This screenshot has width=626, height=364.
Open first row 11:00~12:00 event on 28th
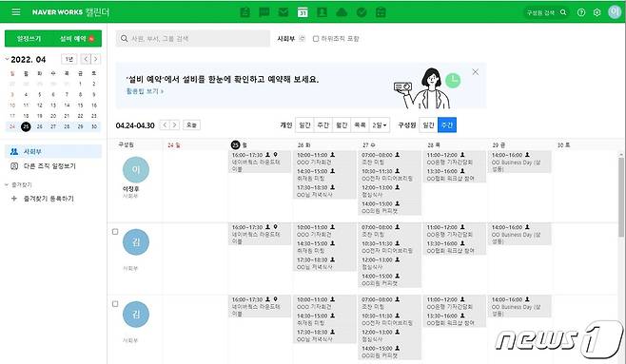[x=455, y=159]
